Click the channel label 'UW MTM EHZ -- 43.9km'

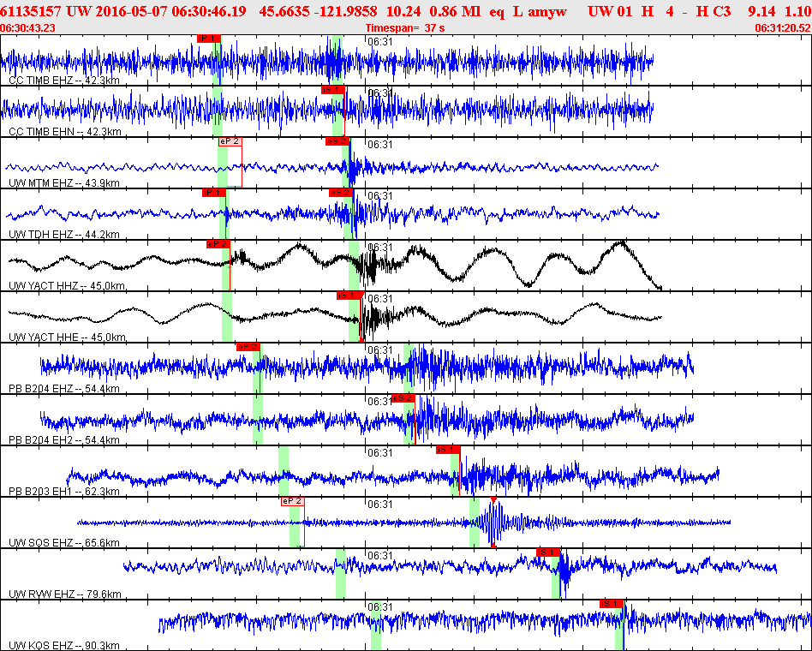(x=64, y=182)
